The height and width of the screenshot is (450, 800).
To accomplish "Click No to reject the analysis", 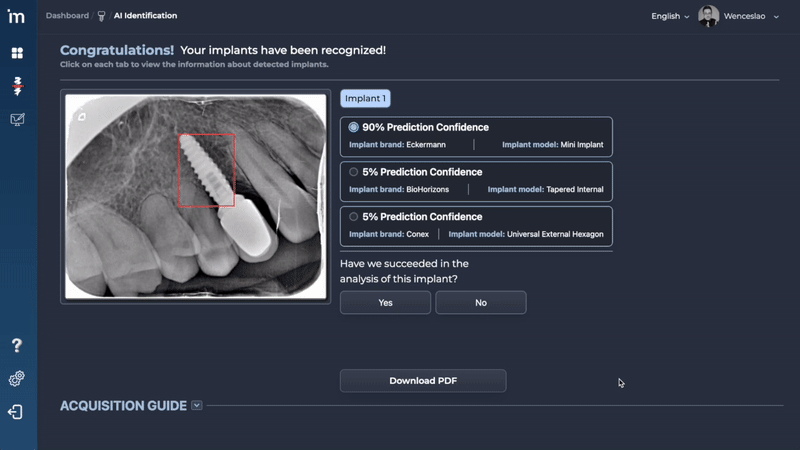I will point(481,302).
